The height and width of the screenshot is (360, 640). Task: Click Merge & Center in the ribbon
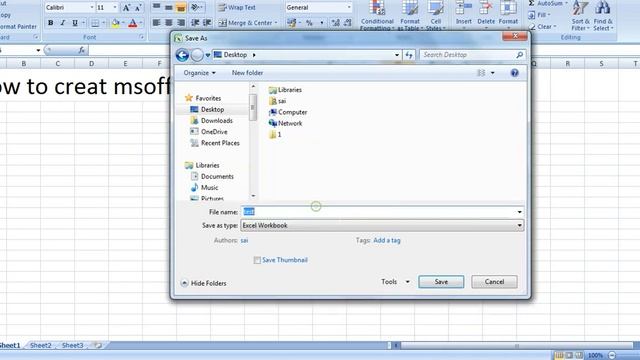click(247, 23)
